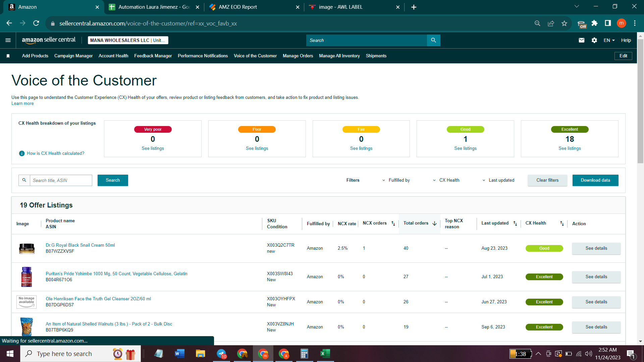The image size is (644, 362).
Task: Open the Learn more link
Action: (22, 104)
